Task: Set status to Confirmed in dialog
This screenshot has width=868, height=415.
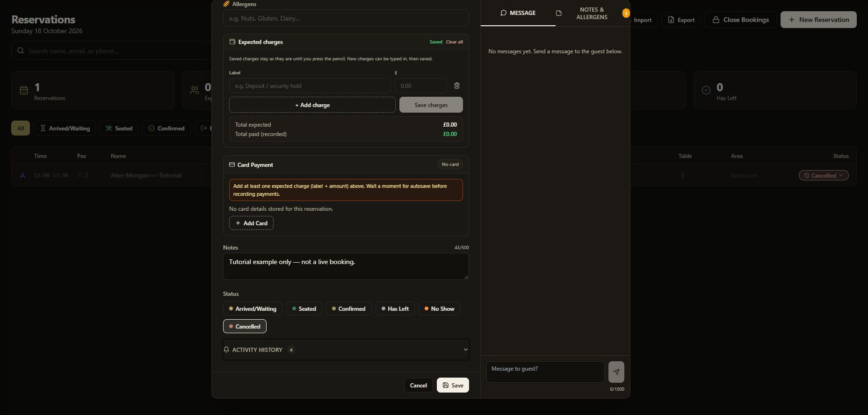Action: [x=349, y=308]
